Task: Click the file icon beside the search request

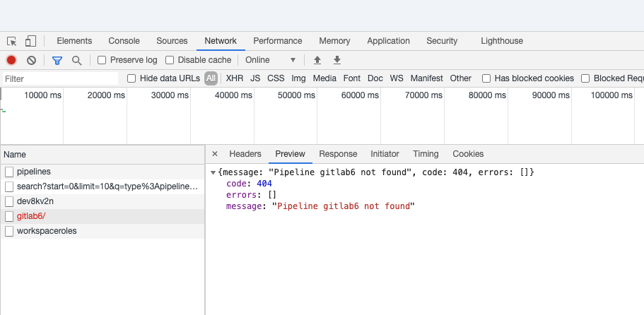Action: [9, 186]
